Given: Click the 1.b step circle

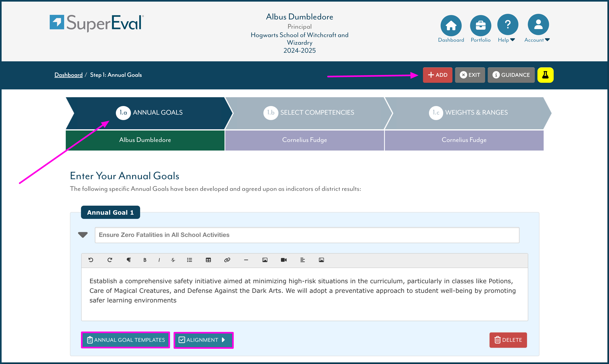Looking at the screenshot, I should pos(271,113).
